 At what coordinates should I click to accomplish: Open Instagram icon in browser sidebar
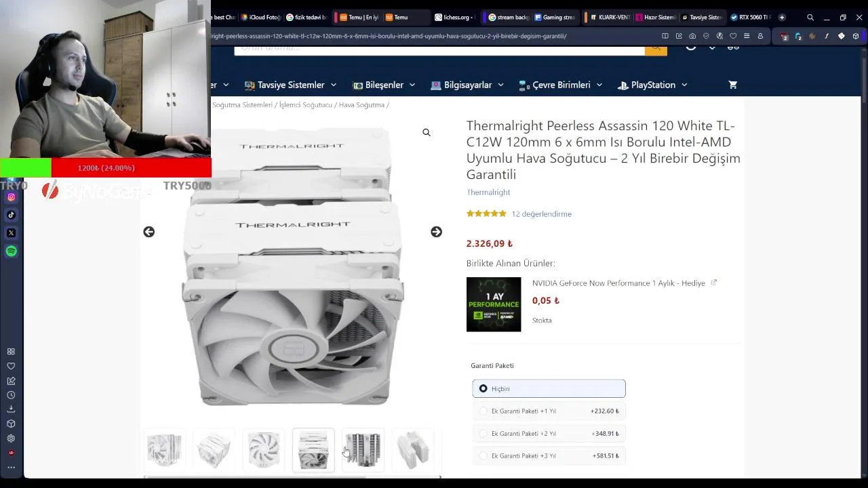(11, 197)
